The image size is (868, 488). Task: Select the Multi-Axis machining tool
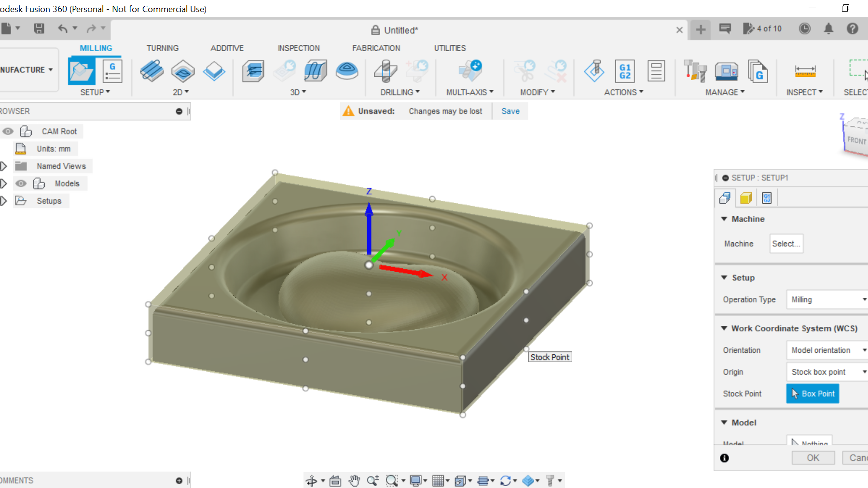(469, 71)
